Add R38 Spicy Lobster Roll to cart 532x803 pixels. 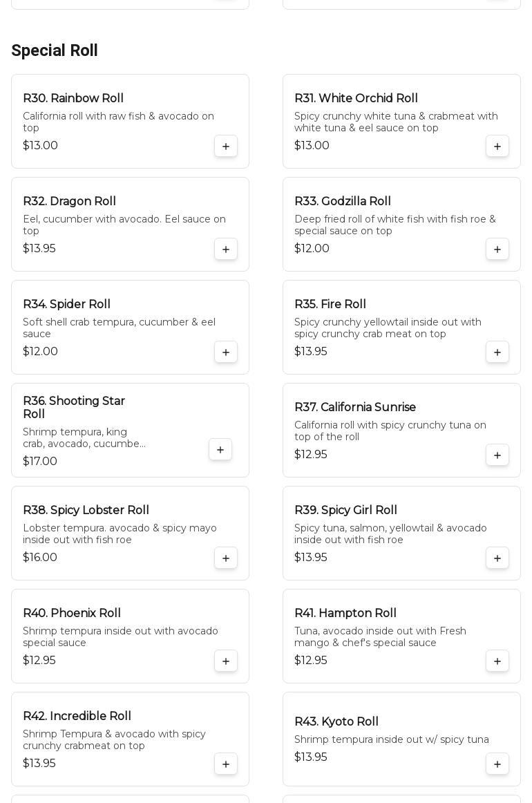226,558
